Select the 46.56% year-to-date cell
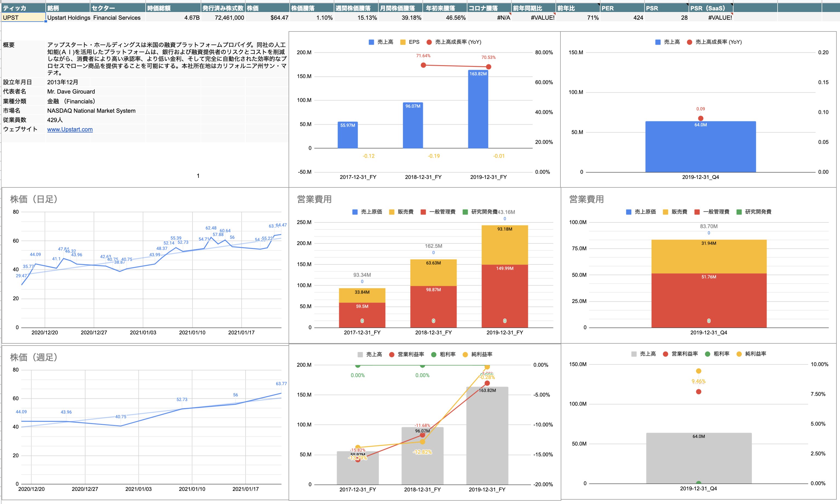 [x=445, y=17]
